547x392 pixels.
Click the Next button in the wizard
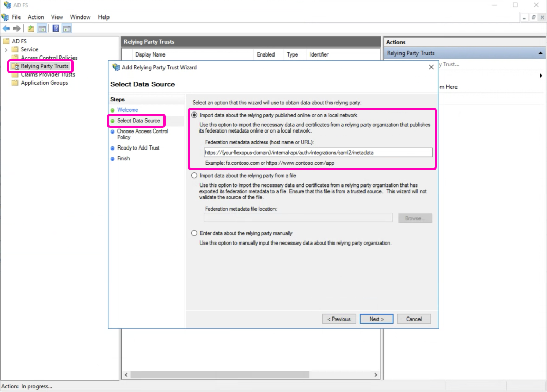376,319
